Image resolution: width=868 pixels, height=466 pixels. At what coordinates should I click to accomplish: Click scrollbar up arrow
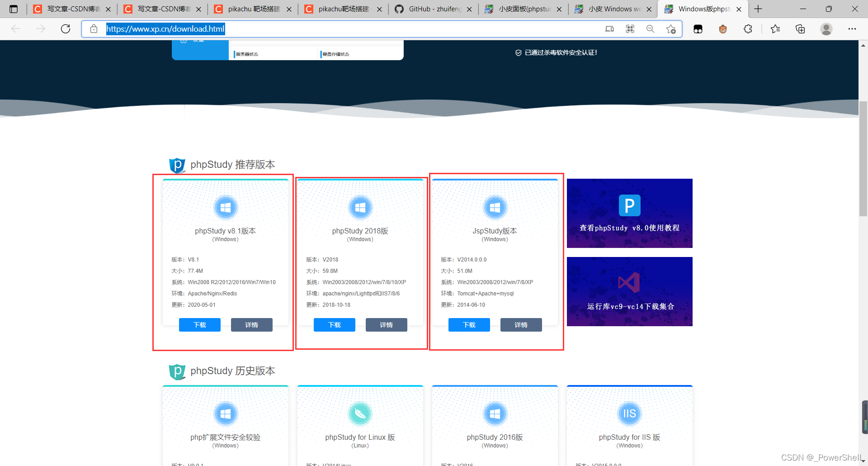[863, 45]
